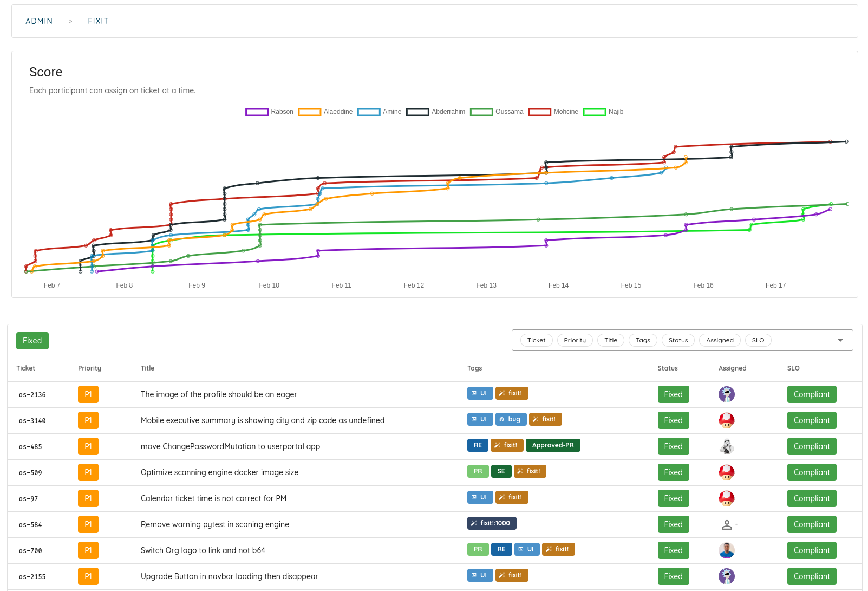Click Compliant SLO badge for os-3140
The height and width of the screenshot is (591, 868).
pos(812,420)
